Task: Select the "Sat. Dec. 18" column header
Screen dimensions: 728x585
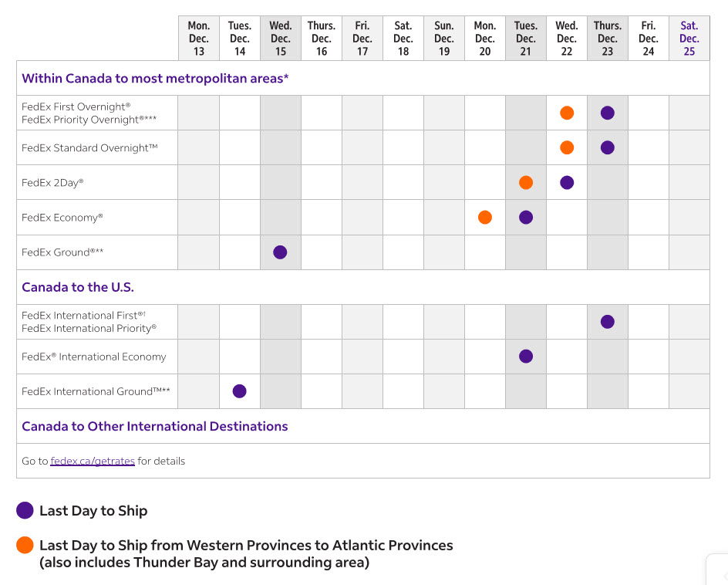Action: tap(403, 39)
